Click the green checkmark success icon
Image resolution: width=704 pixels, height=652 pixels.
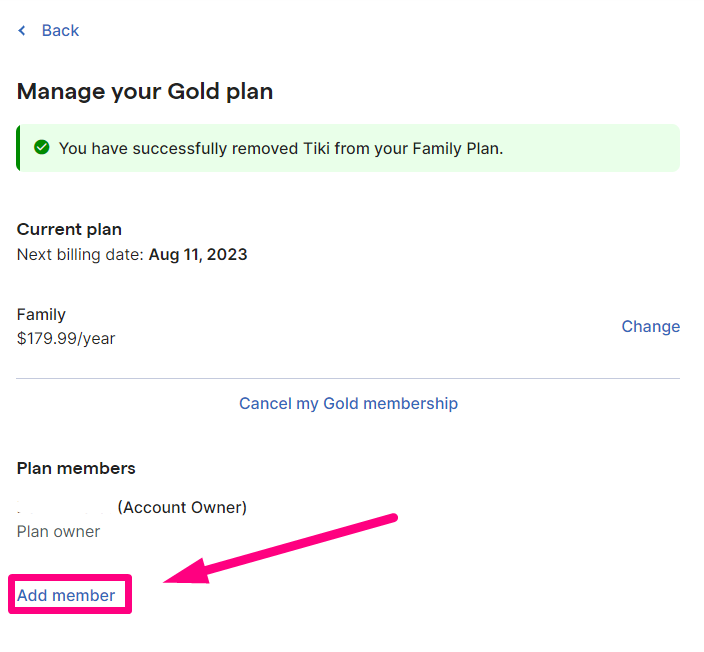[x=42, y=147]
